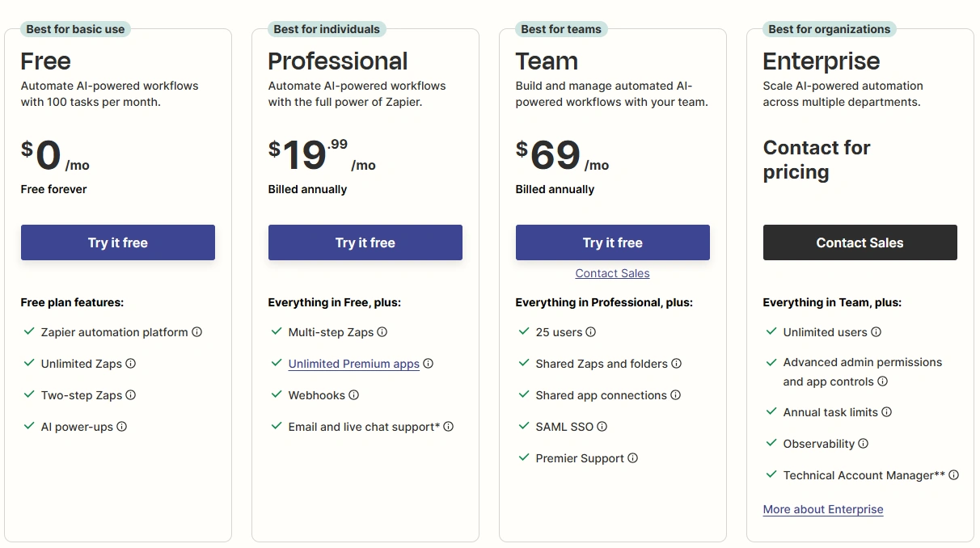
Task: Open Contact Sales link under Team plan
Action: point(613,273)
